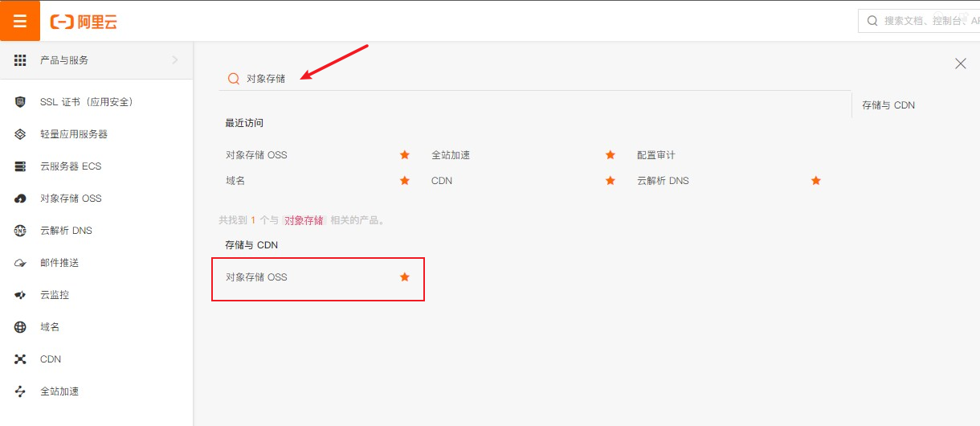Close the products panel with the X
This screenshot has width=980, height=426.
(x=960, y=63)
